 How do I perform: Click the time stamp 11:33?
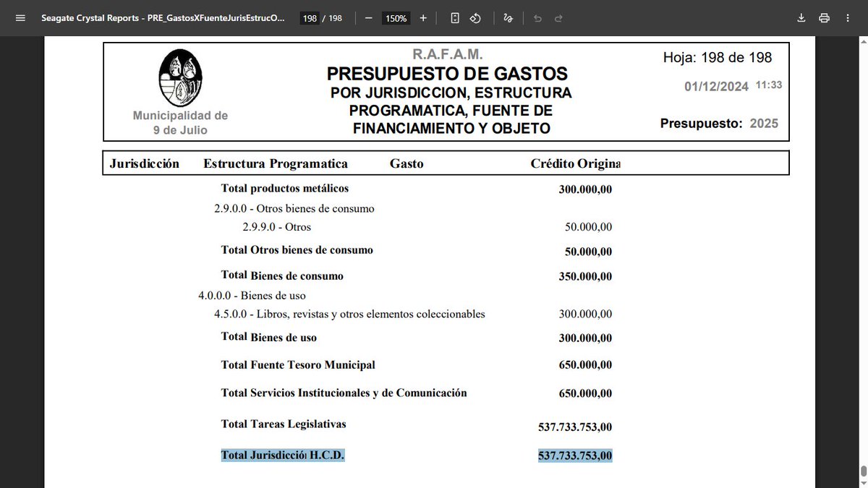[769, 85]
